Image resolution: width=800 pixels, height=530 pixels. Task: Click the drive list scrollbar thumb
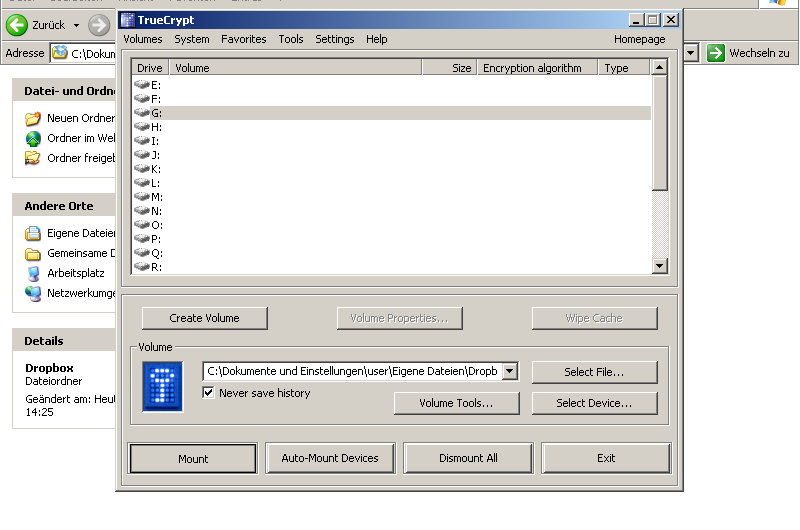[660, 132]
